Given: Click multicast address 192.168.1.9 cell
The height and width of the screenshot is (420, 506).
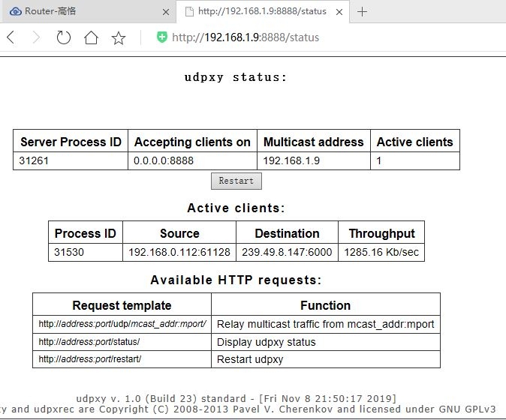Looking at the screenshot, I should [314, 160].
